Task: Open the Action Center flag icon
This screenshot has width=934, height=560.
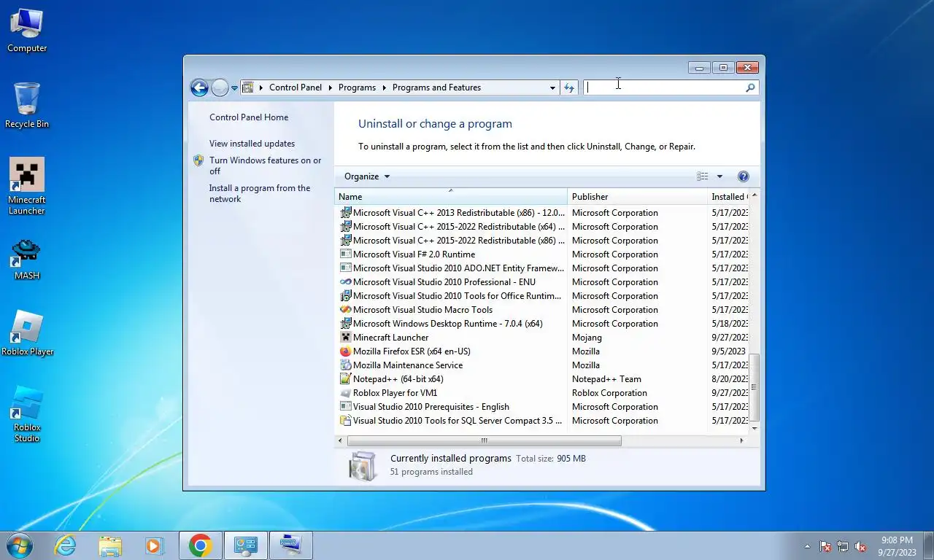Action: tap(825, 546)
